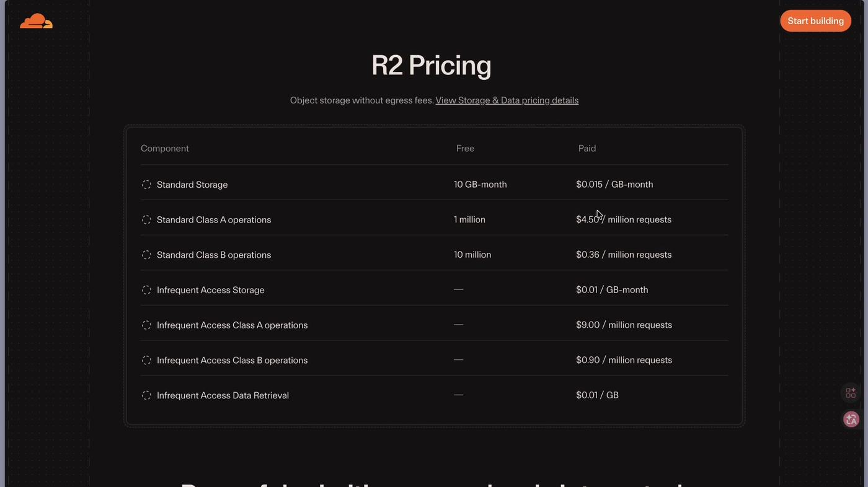Click the 10 GB-month free value

tap(480, 185)
